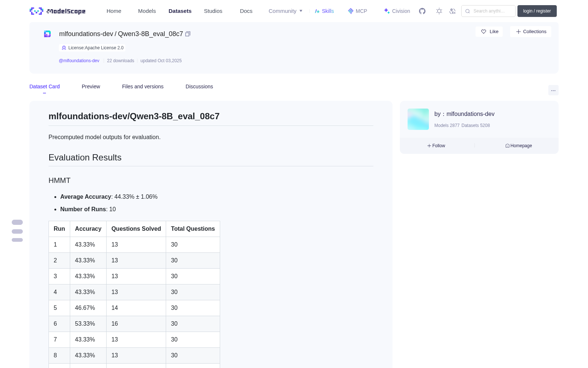
Task: Click the questions solved value 14
Action: pyautogui.click(x=136, y=308)
